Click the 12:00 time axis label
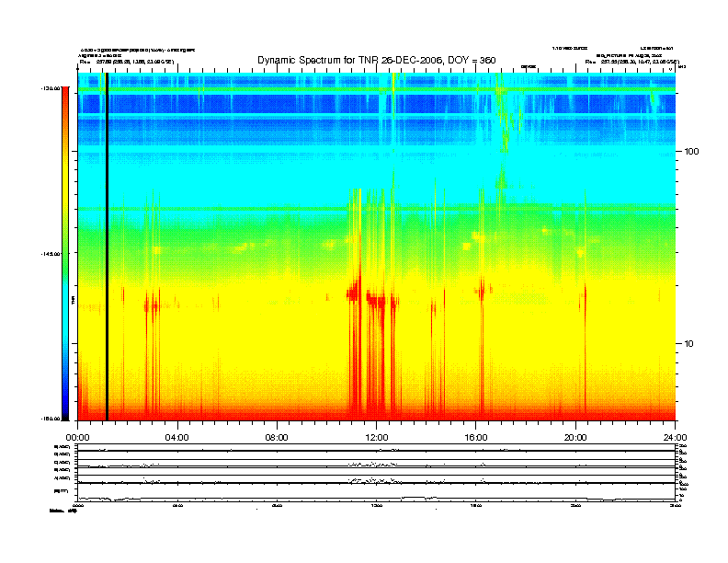 [x=377, y=438]
